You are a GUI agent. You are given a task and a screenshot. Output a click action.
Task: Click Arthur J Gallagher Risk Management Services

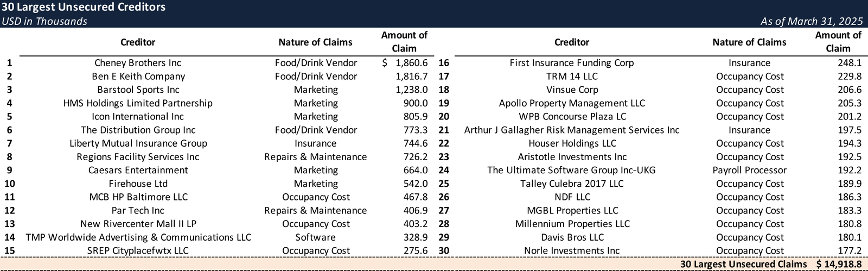(571, 130)
